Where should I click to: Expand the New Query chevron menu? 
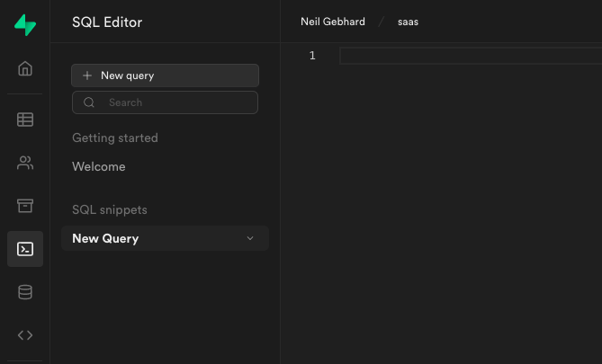(250, 238)
